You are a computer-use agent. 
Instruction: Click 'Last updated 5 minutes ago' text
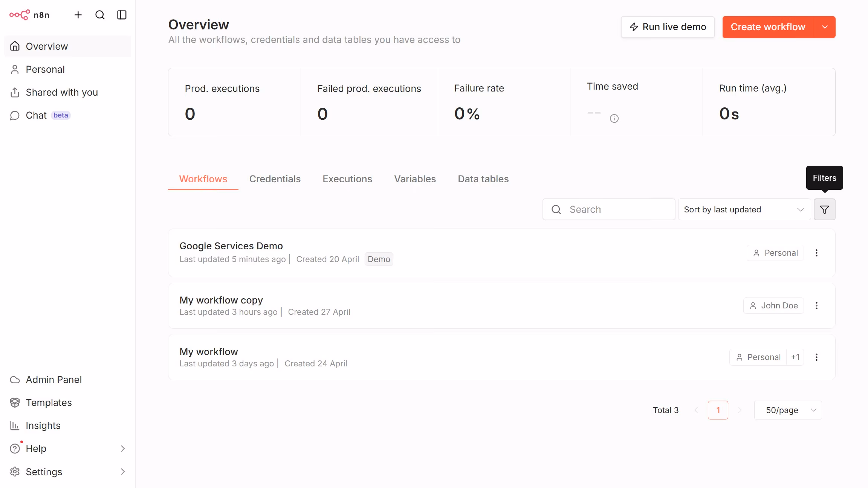pyautogui.click(x=232, y=259)
